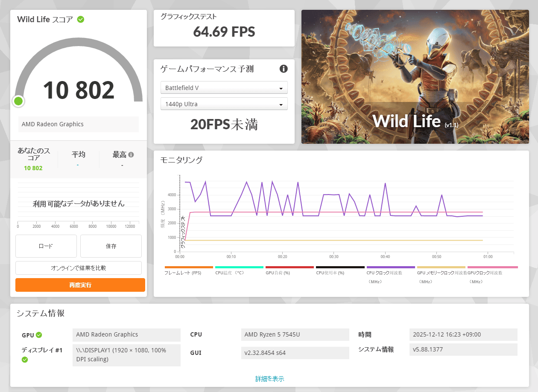Click green check icon under ディスプレイ #1

(x=25, y=360)
